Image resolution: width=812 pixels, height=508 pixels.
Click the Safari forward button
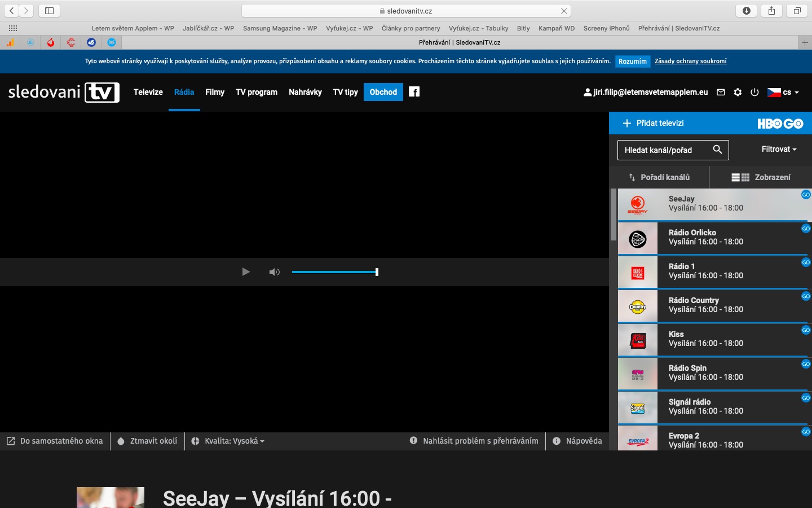pyautogui.click(x=26, y=11)
